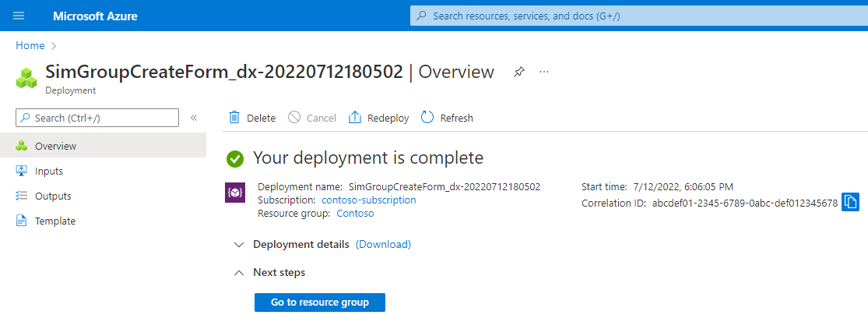Image resolution: width=868 pixels, height=322 pixels.
Task: Focus the top resource search box
Action: [639, 16]
